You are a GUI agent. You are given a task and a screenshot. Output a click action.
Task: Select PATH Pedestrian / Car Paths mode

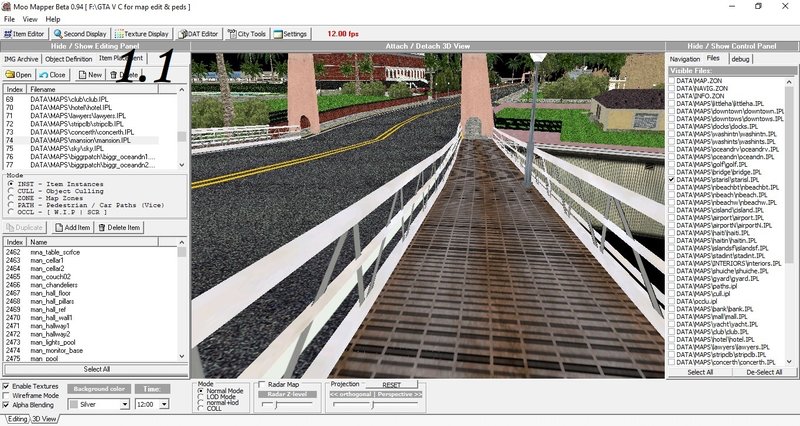click(11, 205)
